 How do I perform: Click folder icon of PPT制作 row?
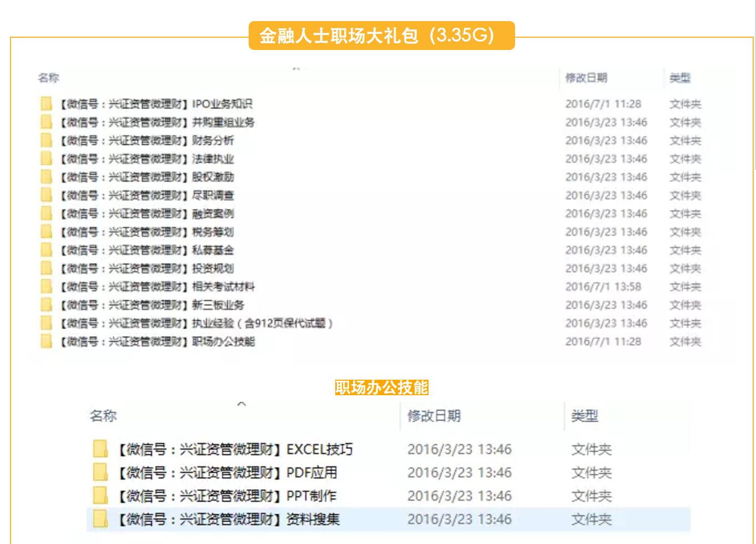click(100, 496)
